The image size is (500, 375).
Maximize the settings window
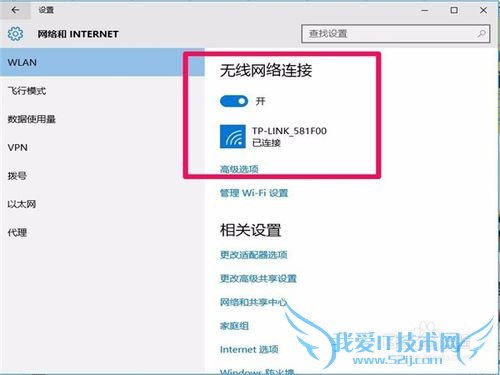coord(454,10)
